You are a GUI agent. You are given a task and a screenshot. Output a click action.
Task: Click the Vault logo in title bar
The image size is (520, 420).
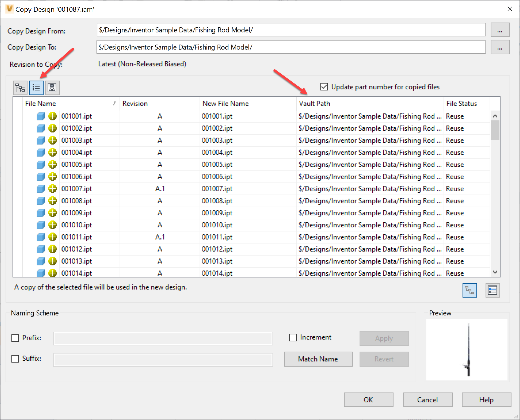(x=9, y=9)
